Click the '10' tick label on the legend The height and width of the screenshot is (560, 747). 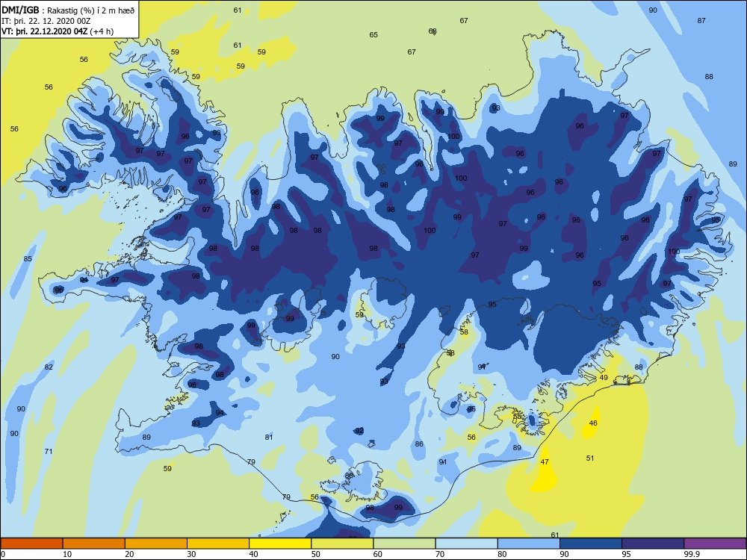[x=67, y=554]
